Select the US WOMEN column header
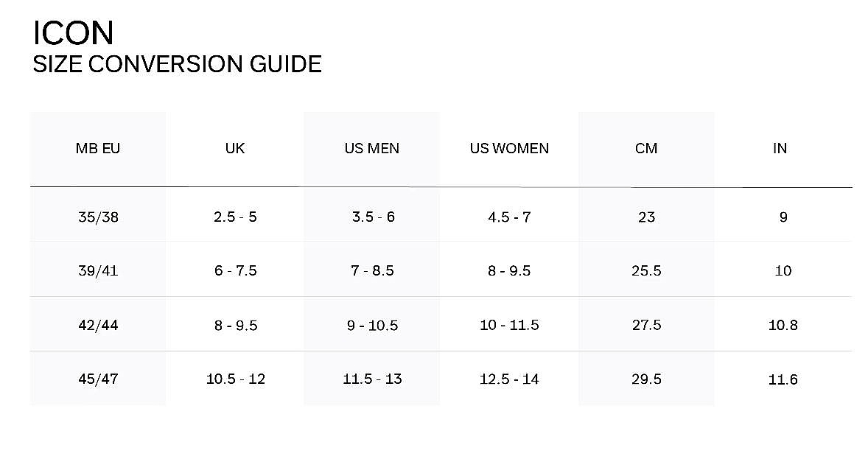Screen dimensions: 868x459 [x=509, y=148]
